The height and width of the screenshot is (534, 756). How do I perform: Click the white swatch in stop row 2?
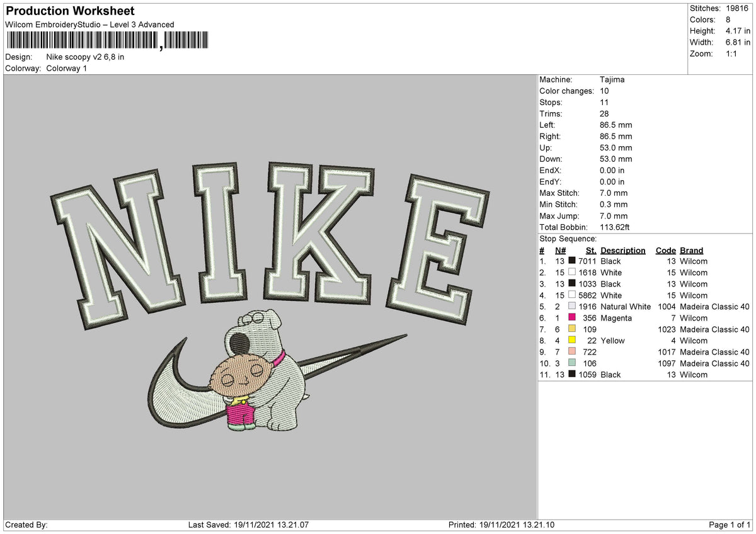(572, 273)
